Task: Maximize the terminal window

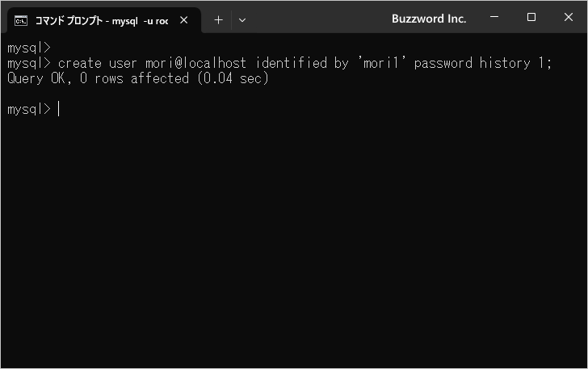Action: point(531,18)
